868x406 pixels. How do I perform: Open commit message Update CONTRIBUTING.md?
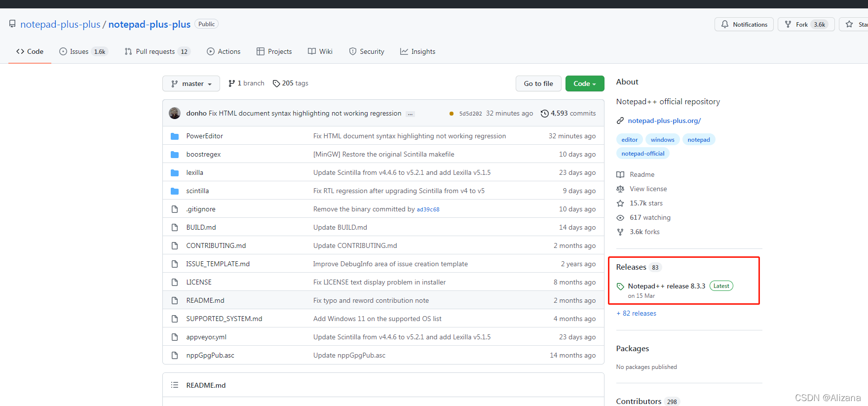[355, 245]
